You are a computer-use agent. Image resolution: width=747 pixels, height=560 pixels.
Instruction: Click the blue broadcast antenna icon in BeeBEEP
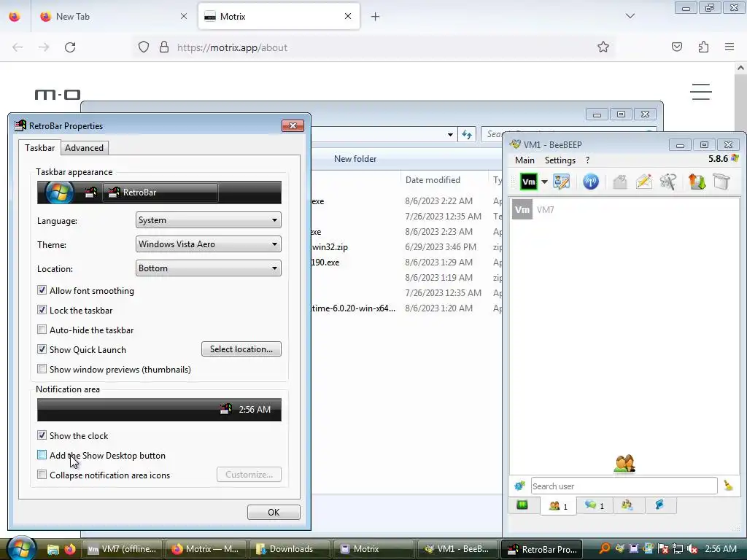[x=591, y=182]
